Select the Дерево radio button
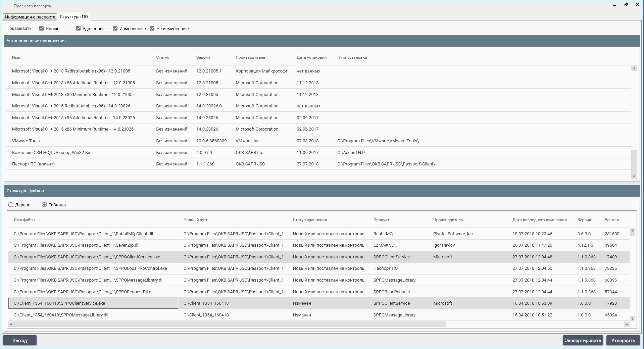This screenshot has width=644, height=349. coord(11,205)
